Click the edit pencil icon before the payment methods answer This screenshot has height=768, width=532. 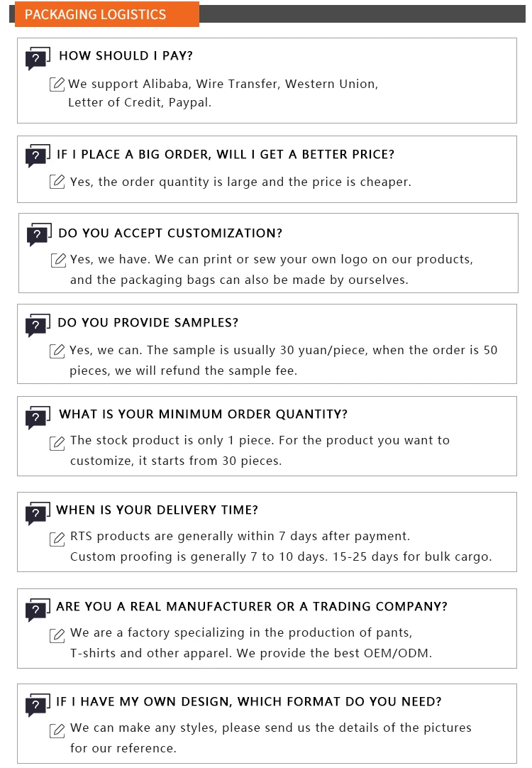(57, 84)
